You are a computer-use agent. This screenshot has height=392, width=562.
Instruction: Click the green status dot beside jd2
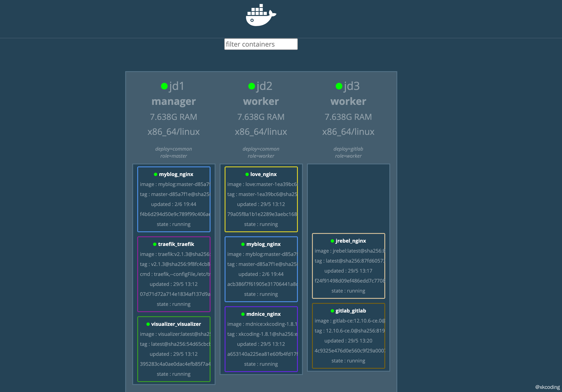pos(252,86)
